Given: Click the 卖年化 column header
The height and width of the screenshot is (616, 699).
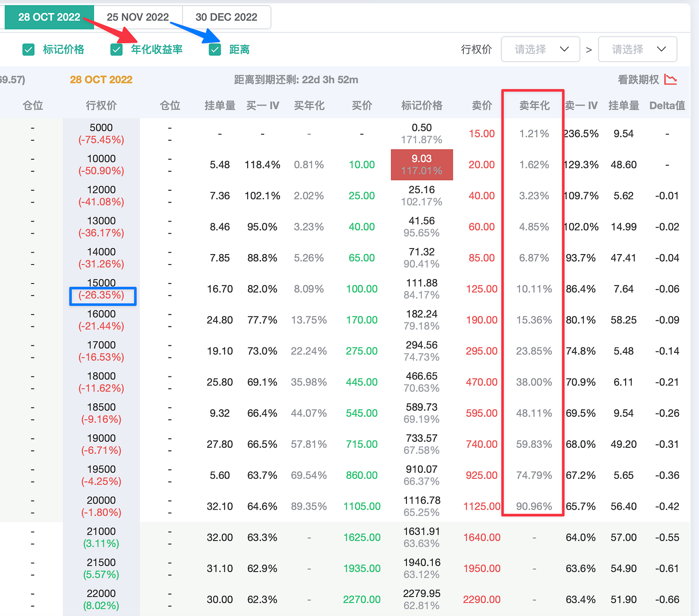Looking at the screenshot, I should coord(534,105).
